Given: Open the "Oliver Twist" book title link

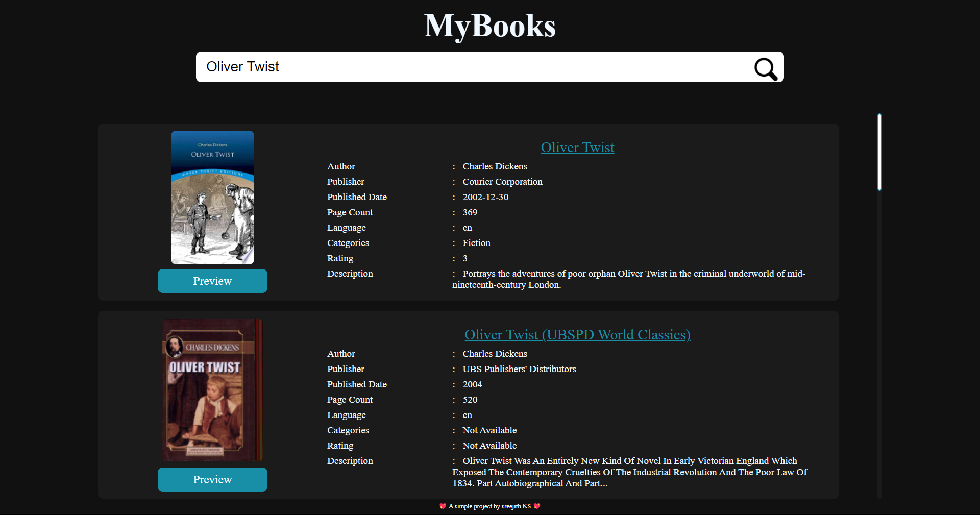Looking at the screenshot, I should (577, 148).
